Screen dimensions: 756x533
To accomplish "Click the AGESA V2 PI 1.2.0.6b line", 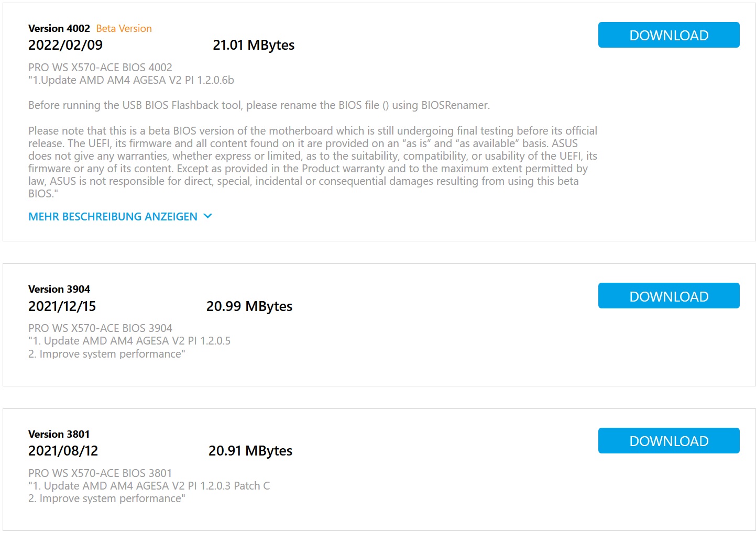I will (x=131, y=80).
